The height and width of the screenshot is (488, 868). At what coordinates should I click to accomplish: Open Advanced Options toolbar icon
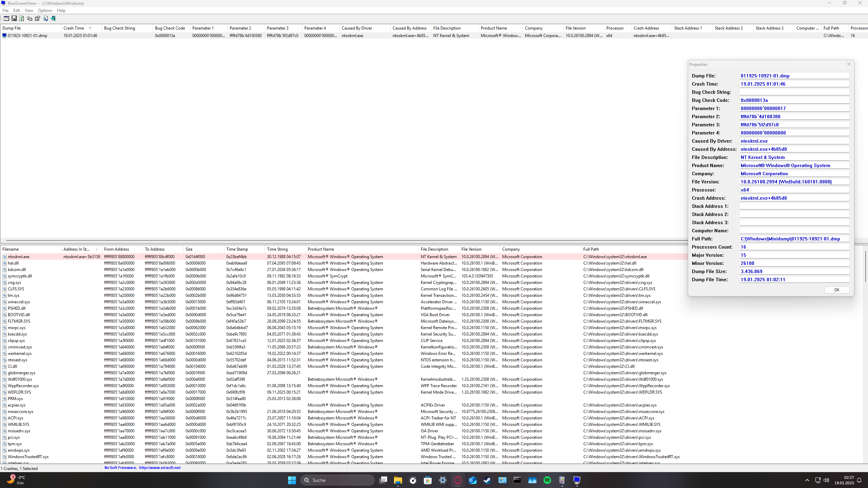point(6,18)
